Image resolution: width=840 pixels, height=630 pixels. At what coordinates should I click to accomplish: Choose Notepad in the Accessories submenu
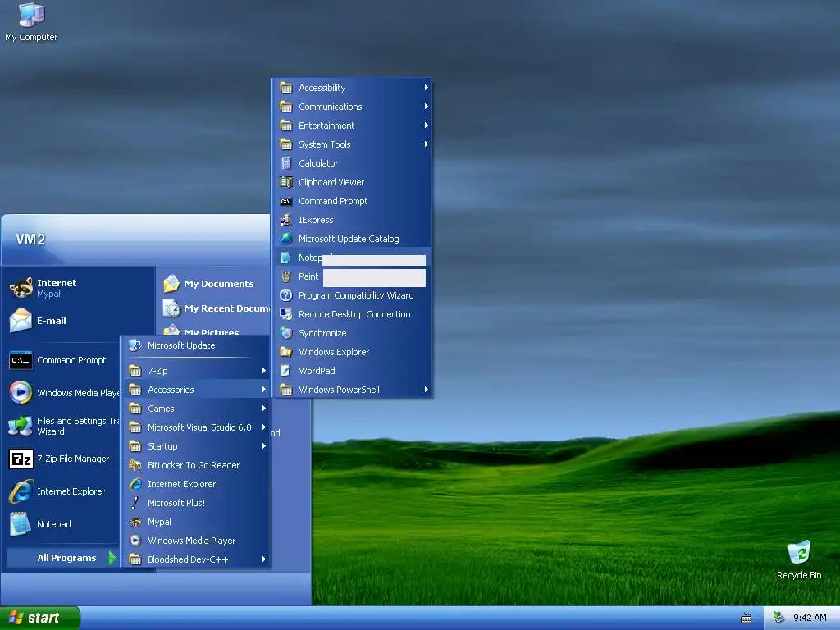(x=353, y=258)
